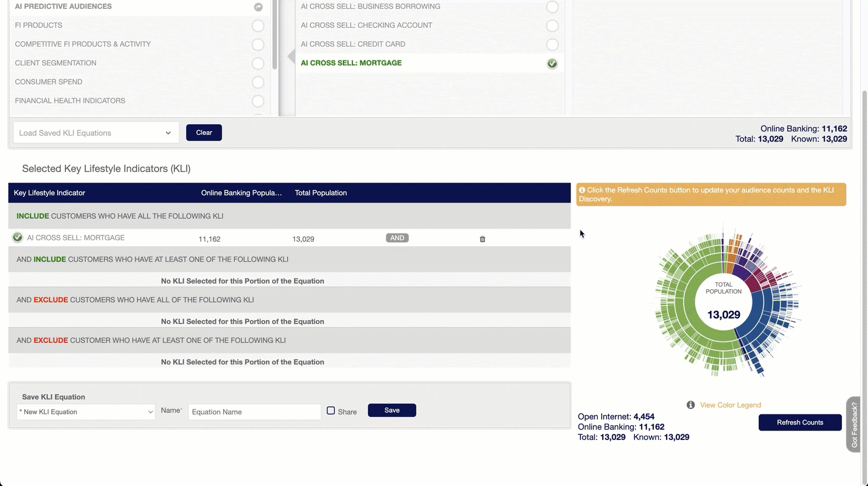Click the info icon beside View Color Legend
The width and height of the screenshot is (868, 486).
[x=690, y=405]
